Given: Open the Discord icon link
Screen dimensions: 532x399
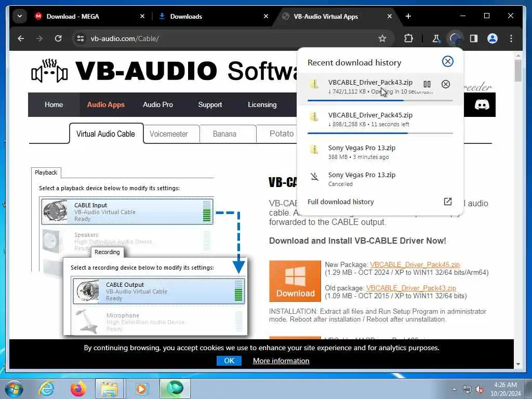Looking at the screenshot, I should 482,104.
